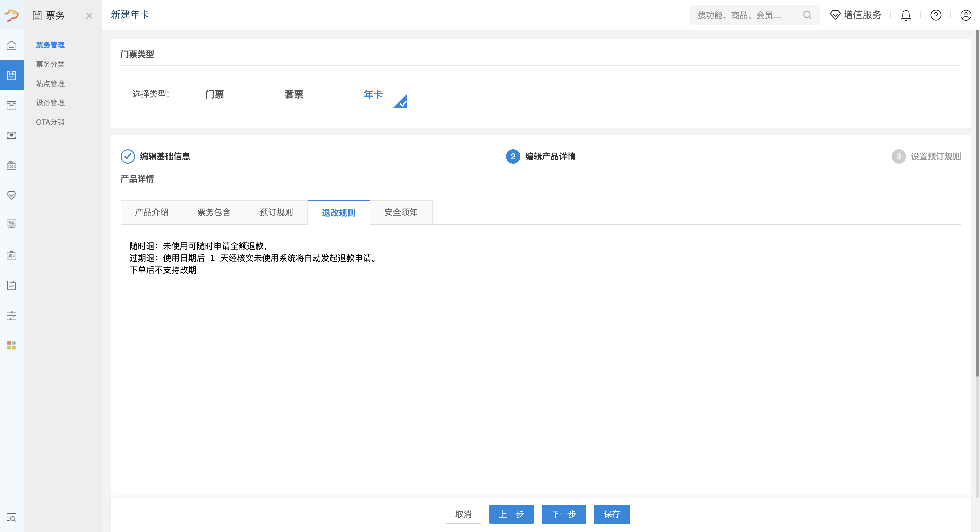
Task: Click the dolphin logo icon
Action: tap(11, 15)
